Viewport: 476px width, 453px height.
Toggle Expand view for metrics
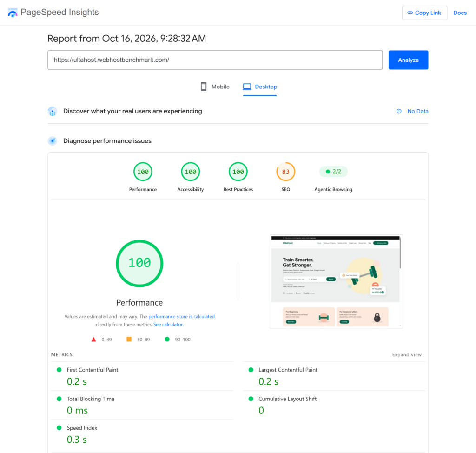(407, 354)
